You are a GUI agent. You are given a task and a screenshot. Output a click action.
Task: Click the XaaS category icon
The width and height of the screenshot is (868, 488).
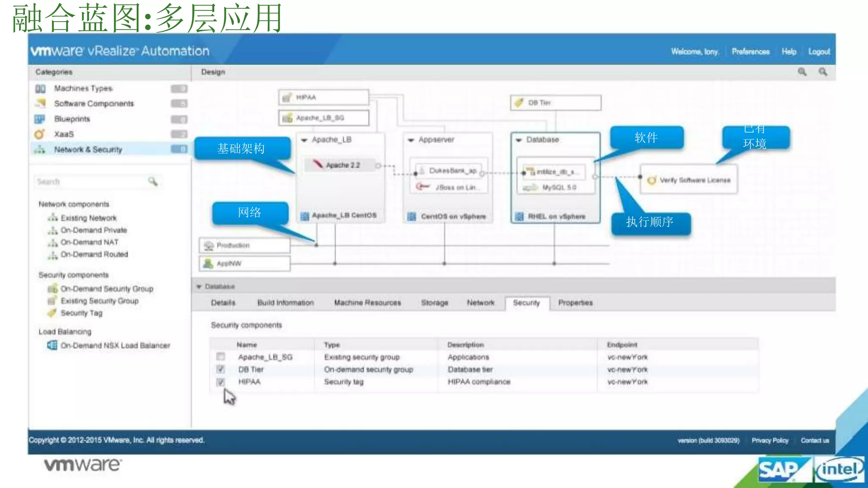[39, 134]
